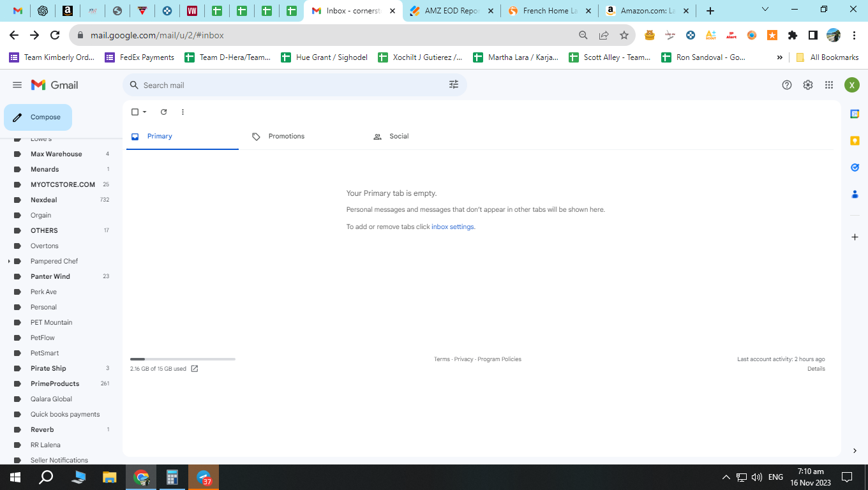This screenshot has height=490, width=868.
Task: Open Google Tasks side panel icon
Action: click(855, 167)
